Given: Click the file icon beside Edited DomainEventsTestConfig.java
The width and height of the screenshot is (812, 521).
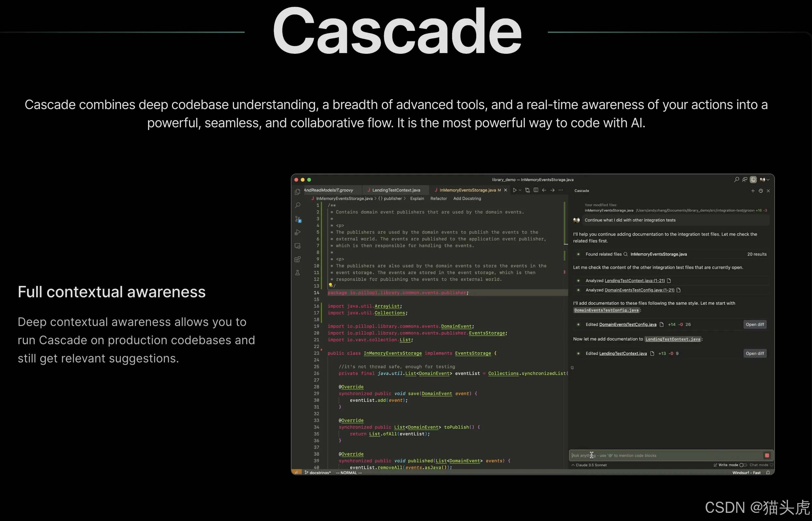Looking at the screenshot, I should 662,324.
